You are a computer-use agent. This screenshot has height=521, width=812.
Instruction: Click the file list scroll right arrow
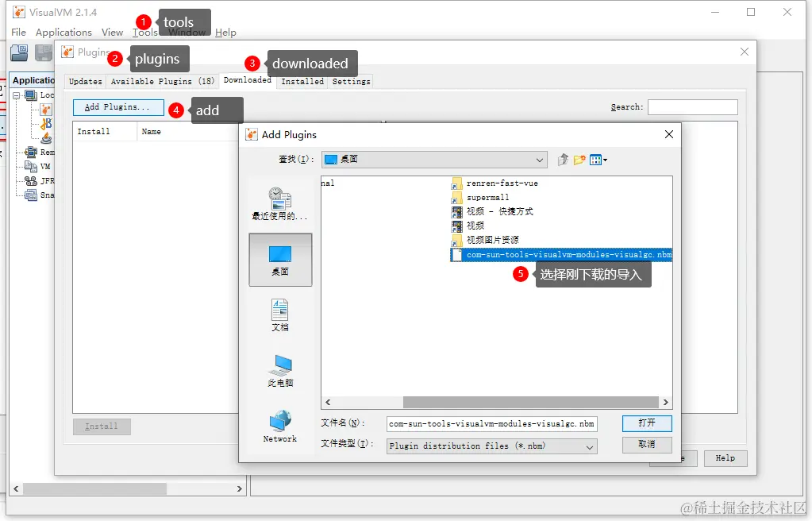[666, 403]
